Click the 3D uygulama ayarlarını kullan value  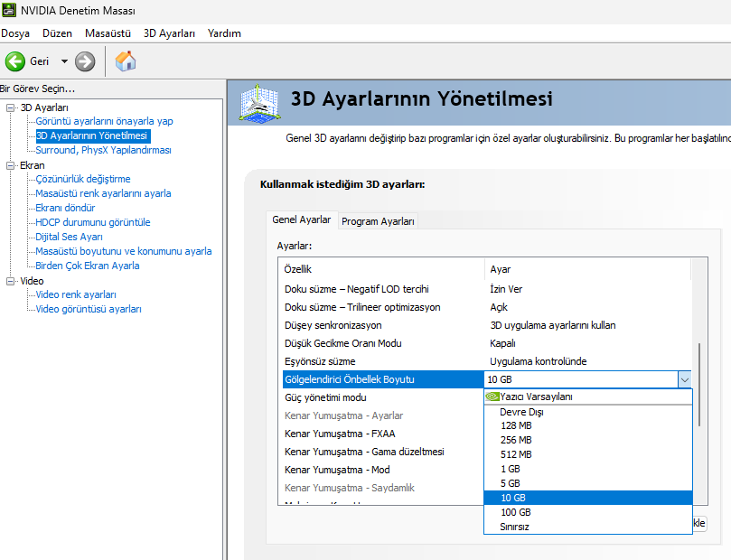[x=553, y=326]
